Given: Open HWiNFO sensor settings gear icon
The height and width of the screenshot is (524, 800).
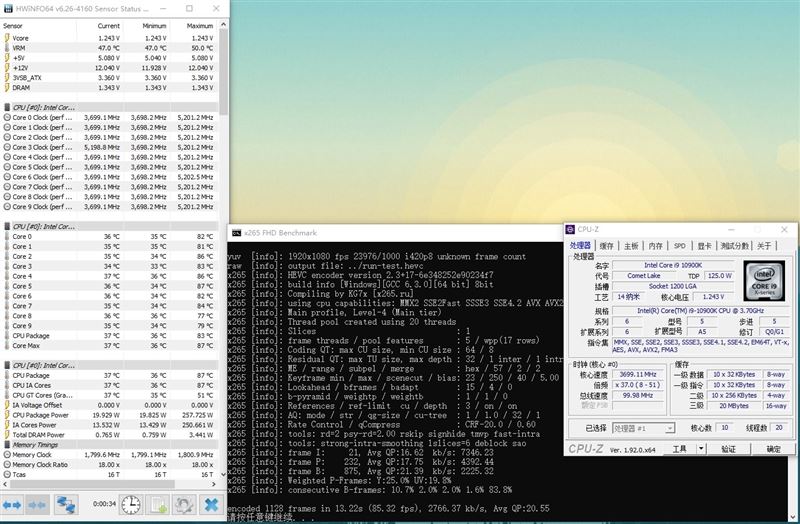Looking at the screenshot, I should pyautogui.click(x=184, y=505).
